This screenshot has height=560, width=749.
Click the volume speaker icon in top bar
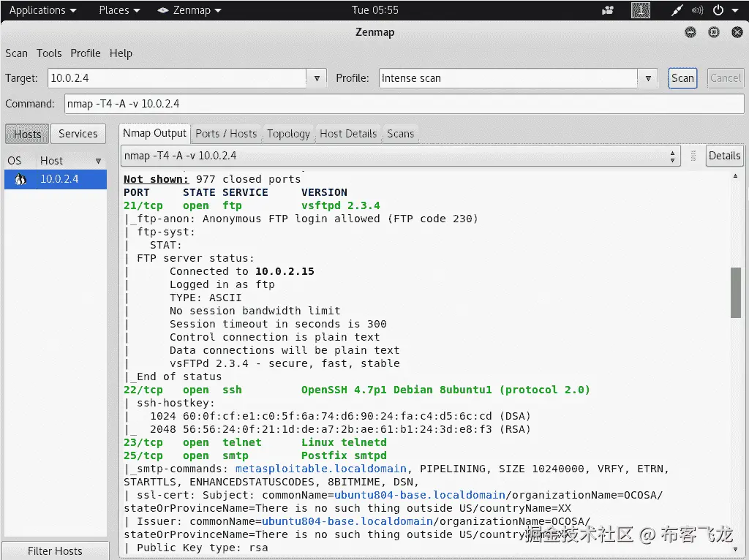tap(697, 10)
